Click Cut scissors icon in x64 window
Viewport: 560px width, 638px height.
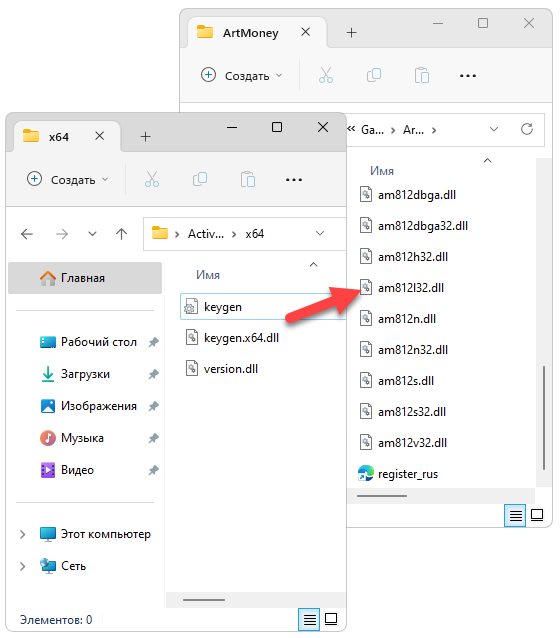(x=152, y=179)
